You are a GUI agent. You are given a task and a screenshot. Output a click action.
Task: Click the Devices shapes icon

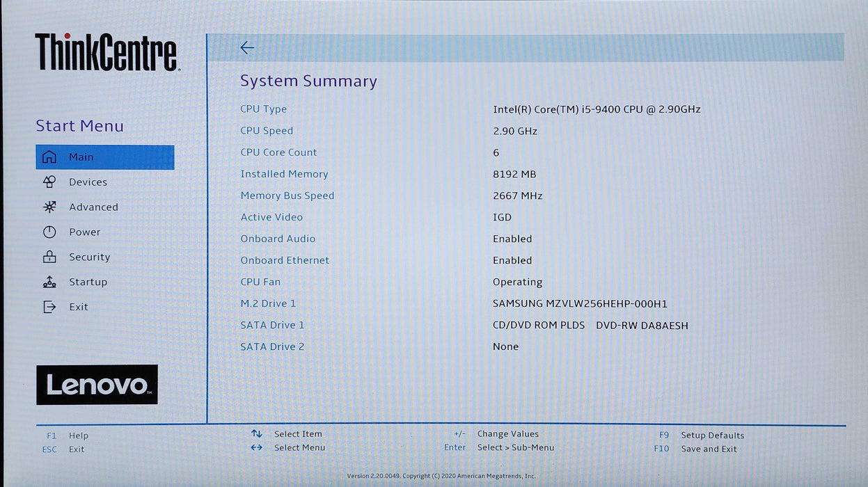point(49,182)
